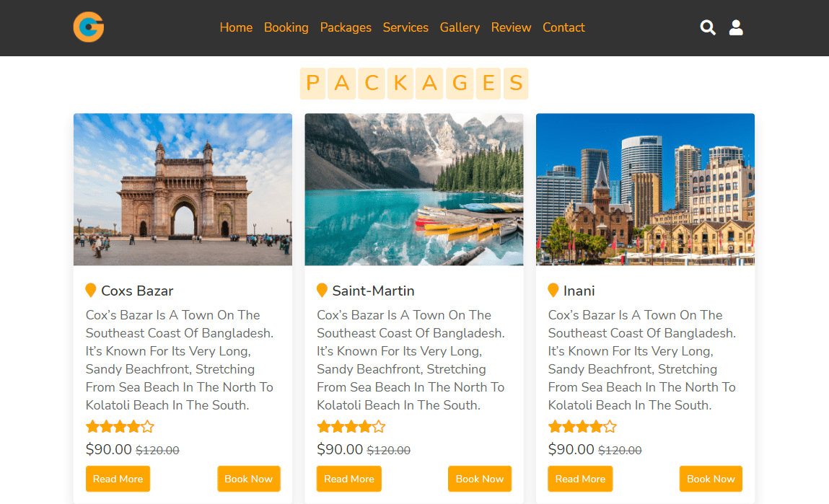Image resolution: width=829 pixels, height=504 pixels.
Task: Navigate to Packages in the navbar
Action: click(x=346, y=27)
